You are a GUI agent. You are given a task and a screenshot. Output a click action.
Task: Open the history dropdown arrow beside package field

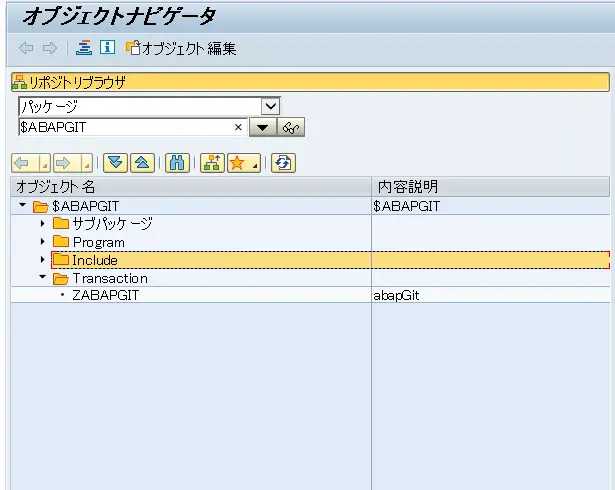click(262, 128)
